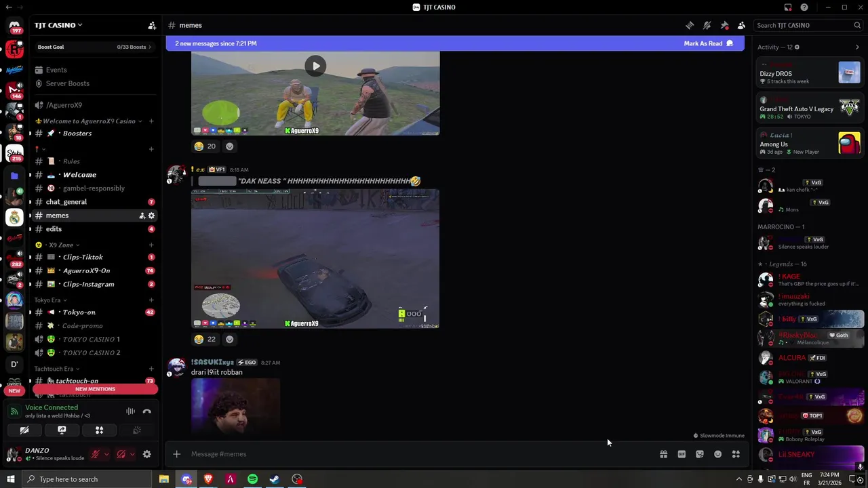The width and height of the screenshot is (868, 488).
Task: Click the plus attach button in message box
Action: (176, 454)
